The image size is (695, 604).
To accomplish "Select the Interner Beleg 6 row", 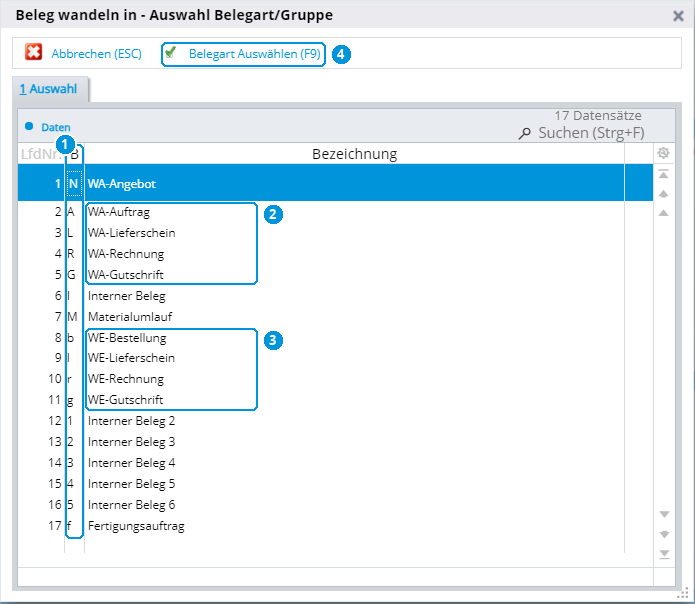I will pyautogui.click(x=336, y=505).
